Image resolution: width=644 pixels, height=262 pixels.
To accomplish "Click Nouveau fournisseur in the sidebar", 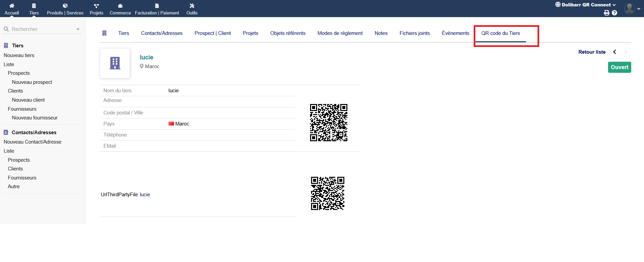I will coord(35,118).
